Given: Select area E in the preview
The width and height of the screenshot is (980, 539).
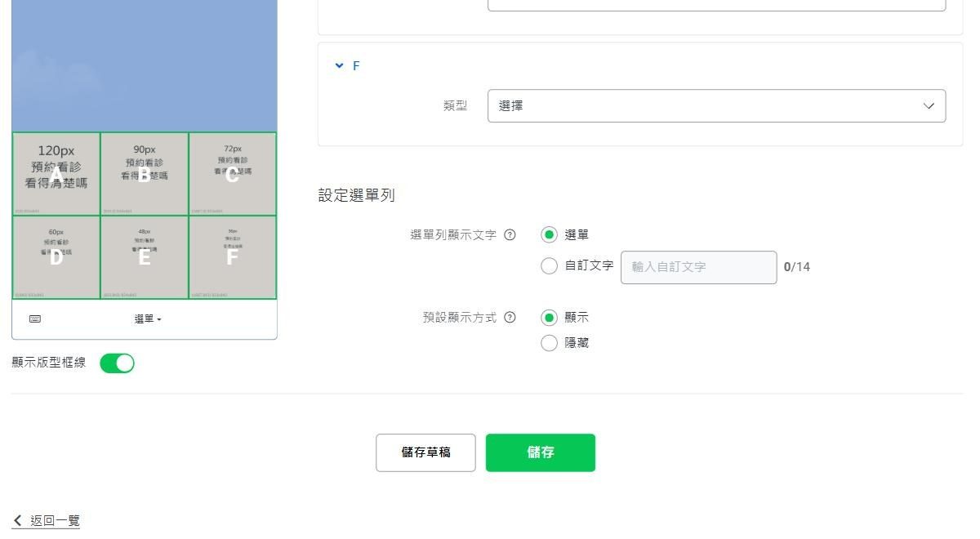Looking at the screenshot, I should pyautogui.click(x=145, y=257).
